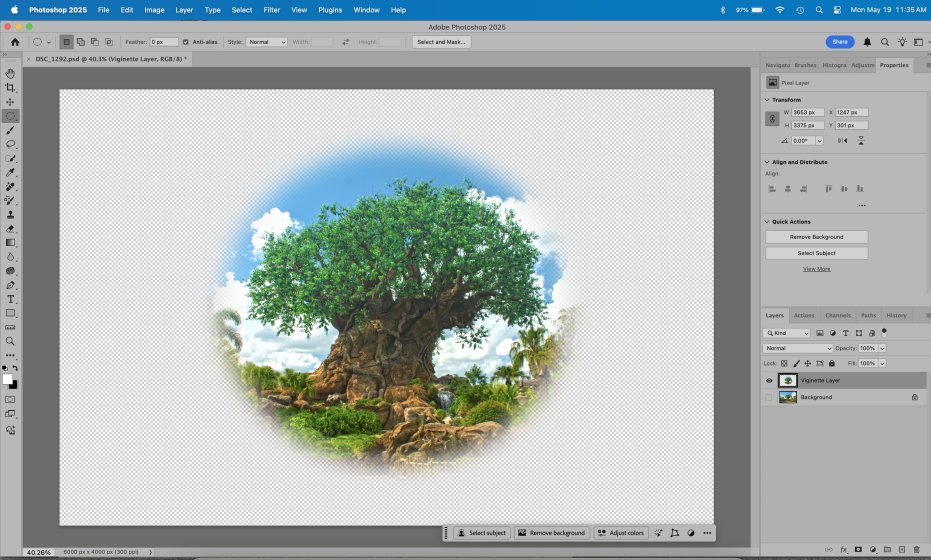931x560 pixels.
Task: Click the white foreground color swatch
Action: pos(7,380)
